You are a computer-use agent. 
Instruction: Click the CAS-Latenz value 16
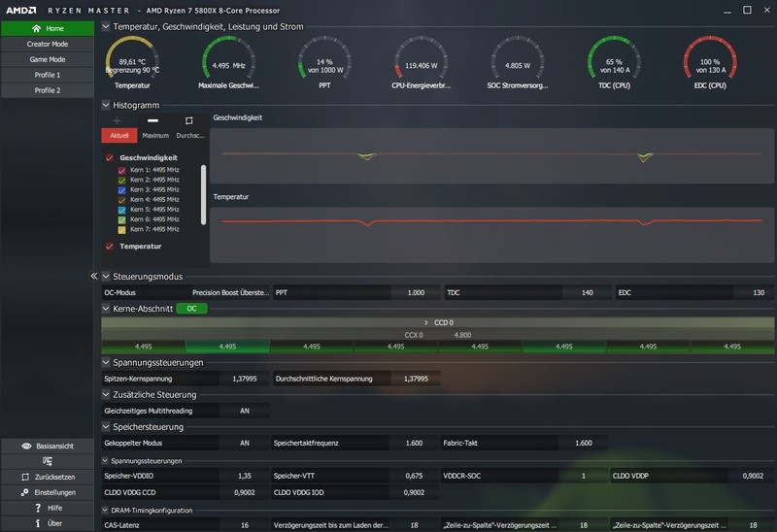(x=245, y=525)
